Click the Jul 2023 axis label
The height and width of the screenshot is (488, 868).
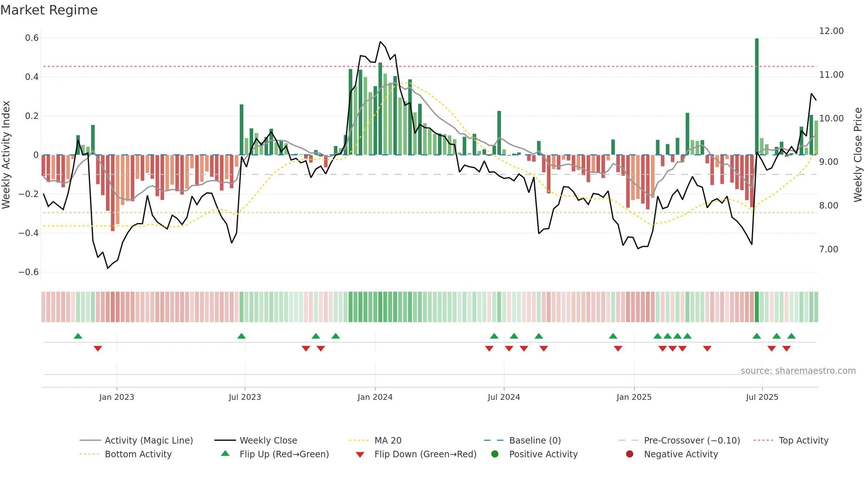[245, 397]
